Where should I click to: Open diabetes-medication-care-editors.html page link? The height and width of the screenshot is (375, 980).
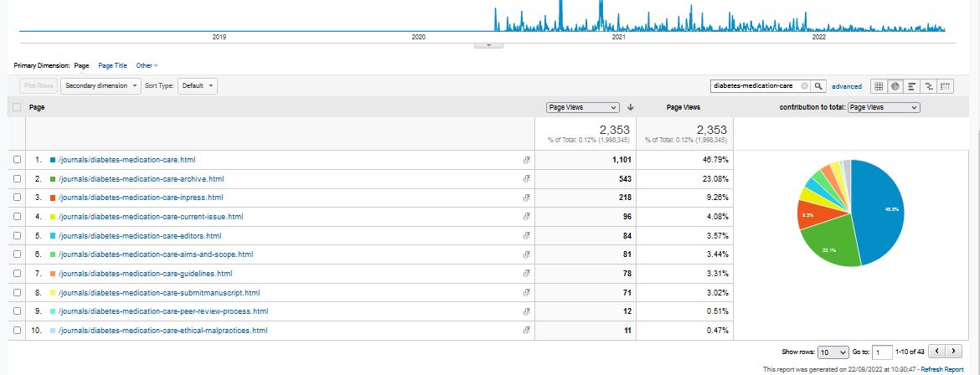click(x=140, y=235)
